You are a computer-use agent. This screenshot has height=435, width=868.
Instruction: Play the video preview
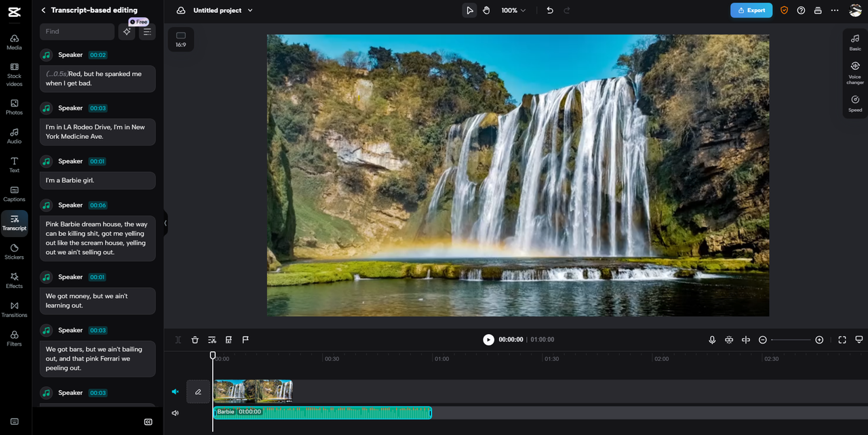click(x=488, y=339)
